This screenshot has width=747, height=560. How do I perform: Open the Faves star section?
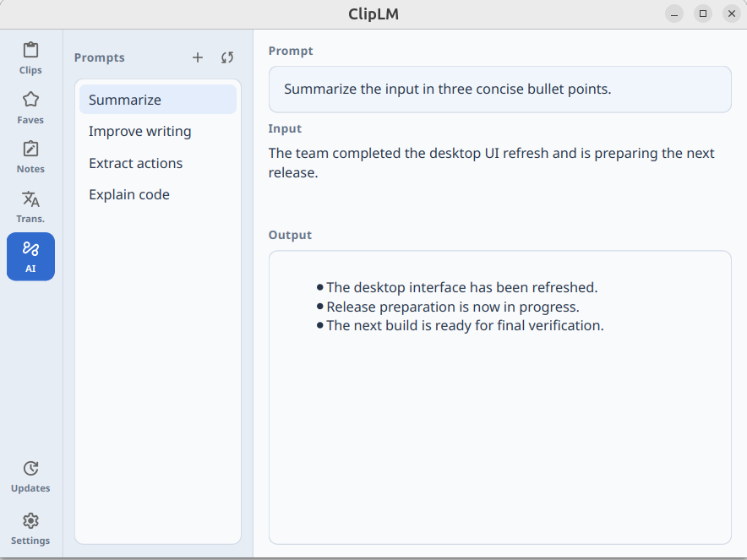(x=30, y=108)
